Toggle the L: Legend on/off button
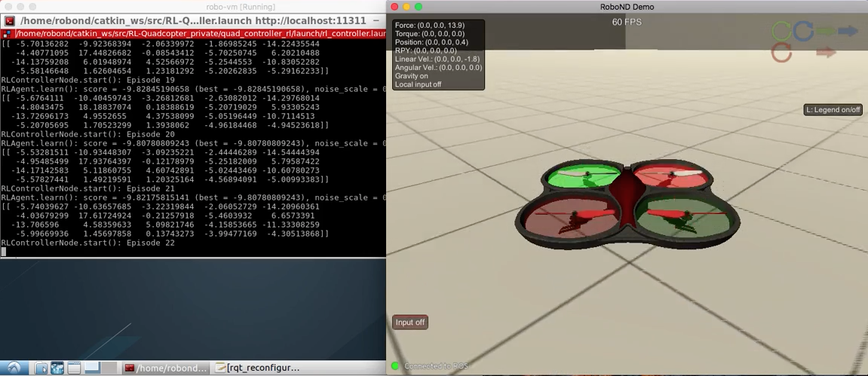 [x=833, y=110]
